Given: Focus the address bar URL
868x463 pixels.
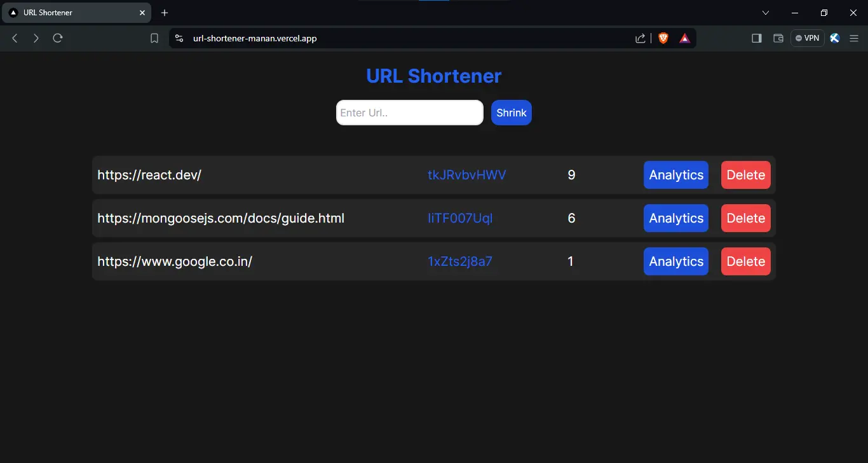Looking at the screenshot, I should (255, 38).
